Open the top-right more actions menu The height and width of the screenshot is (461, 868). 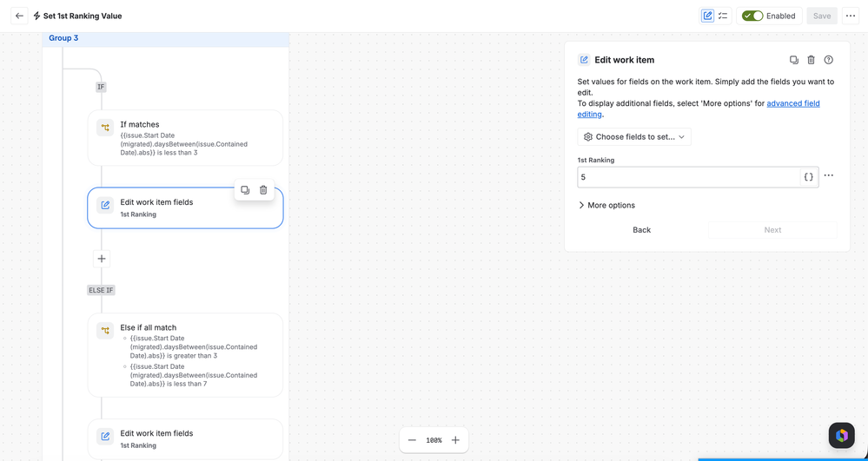851,16
